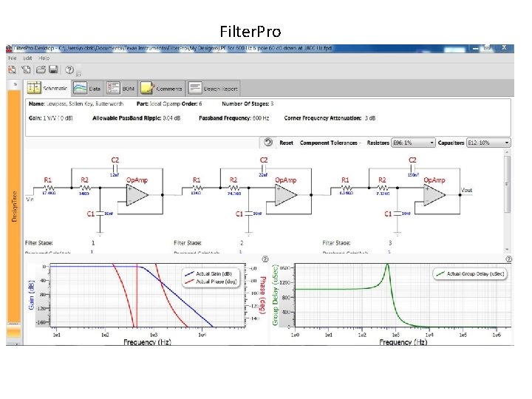This screenshot has width=532, height=399.
Task: Switch to the Schematic tab
Action: pos(47,88)
